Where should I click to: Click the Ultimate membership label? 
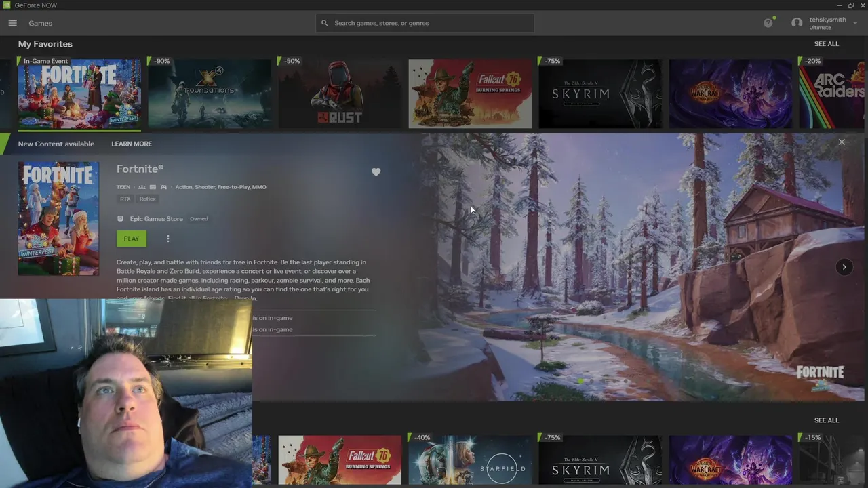820,28
